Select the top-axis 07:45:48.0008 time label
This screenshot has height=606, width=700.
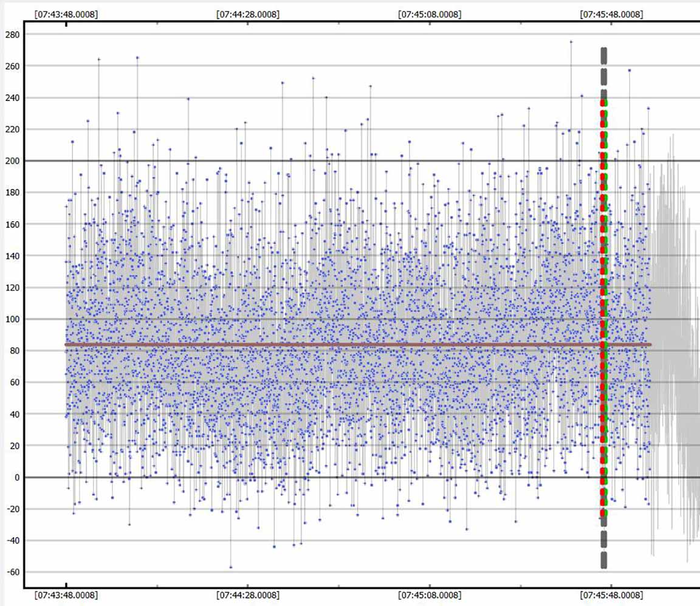611,14
